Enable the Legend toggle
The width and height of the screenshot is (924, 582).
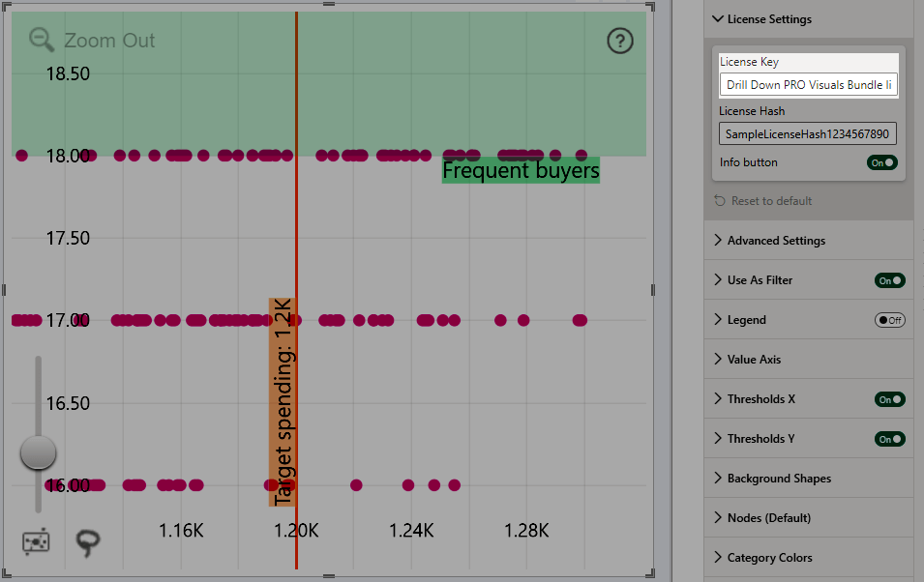[889, 320]
